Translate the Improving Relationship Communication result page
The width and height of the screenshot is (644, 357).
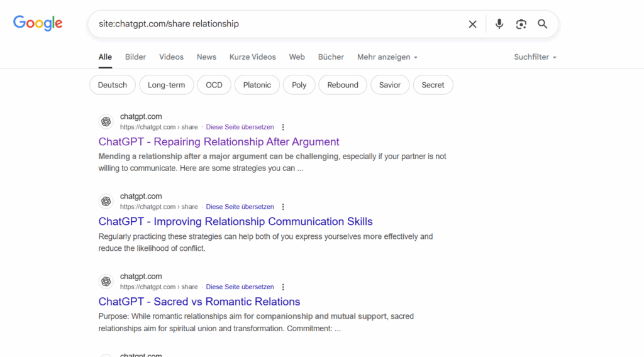(x=240, y=207)
